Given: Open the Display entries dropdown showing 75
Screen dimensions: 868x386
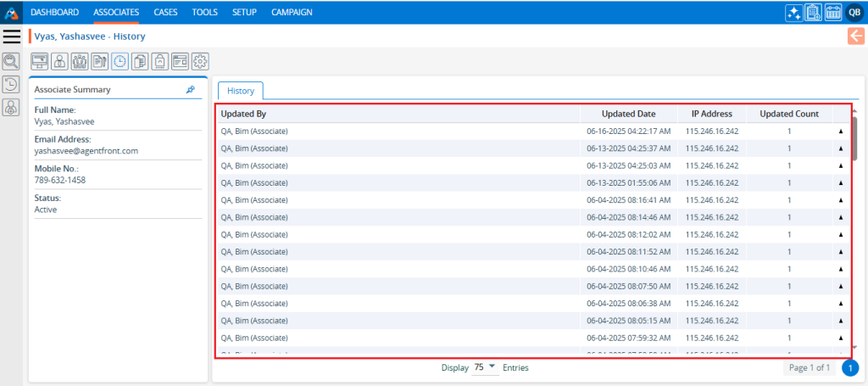Looking at the screenshot, I should coord(485,367).
